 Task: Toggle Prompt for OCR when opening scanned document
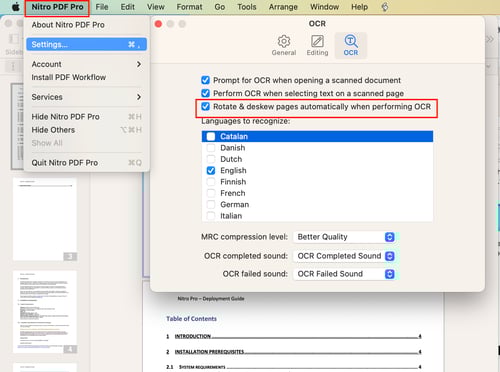pyautogui.click(x=205, y=80)
